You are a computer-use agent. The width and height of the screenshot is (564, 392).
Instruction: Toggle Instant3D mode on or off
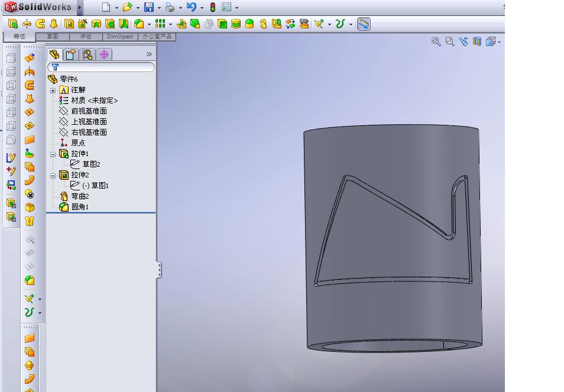364,24
